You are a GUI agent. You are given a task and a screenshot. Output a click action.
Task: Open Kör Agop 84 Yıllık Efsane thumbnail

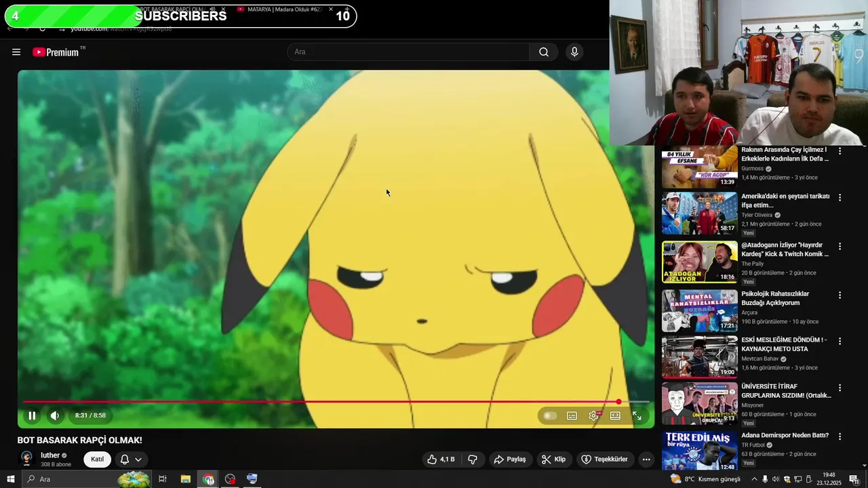coord(699,167)
